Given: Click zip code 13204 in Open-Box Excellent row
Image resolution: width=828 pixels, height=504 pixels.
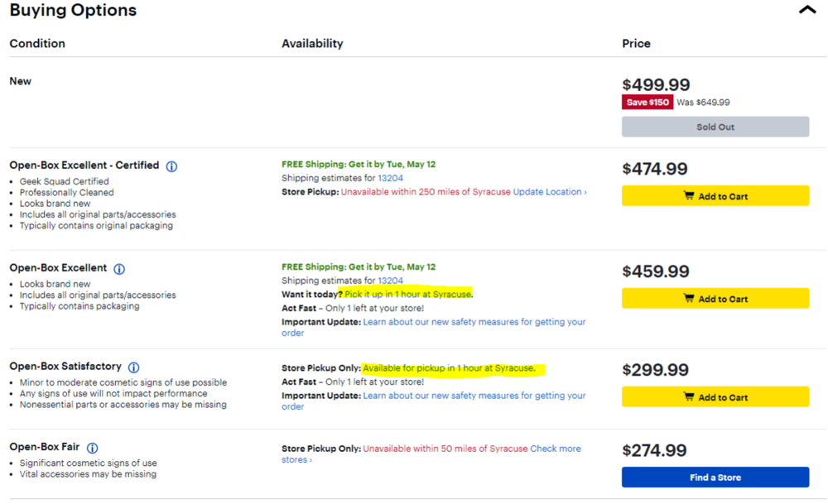Looking at the screenshot, I should tap(390, 281).
